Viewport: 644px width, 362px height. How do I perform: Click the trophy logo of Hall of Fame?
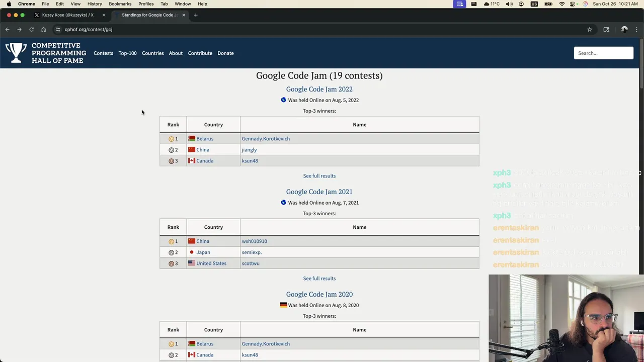click(16, 53)
